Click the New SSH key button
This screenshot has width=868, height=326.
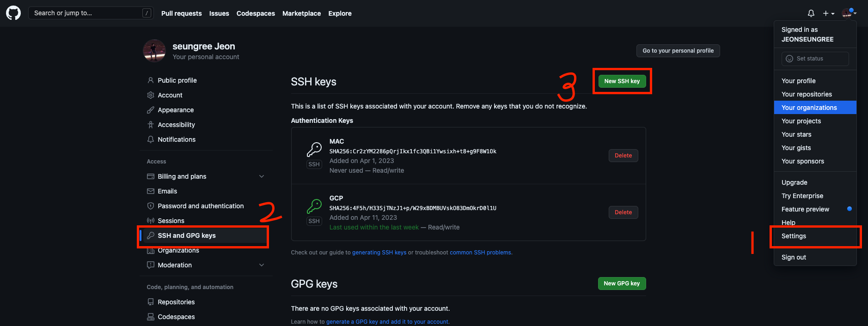(x=622, y=81)
